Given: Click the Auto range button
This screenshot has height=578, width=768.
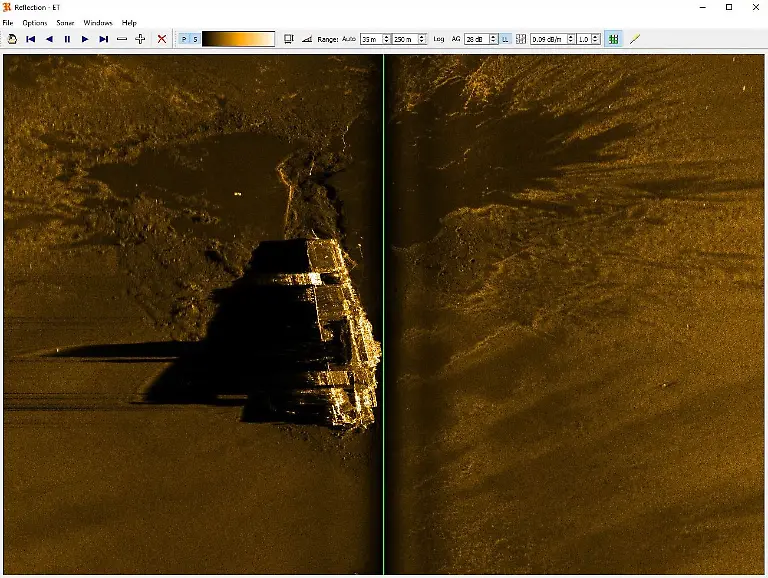Looking at the screenshot, I should pyautogui.click(x=348, y=39).
